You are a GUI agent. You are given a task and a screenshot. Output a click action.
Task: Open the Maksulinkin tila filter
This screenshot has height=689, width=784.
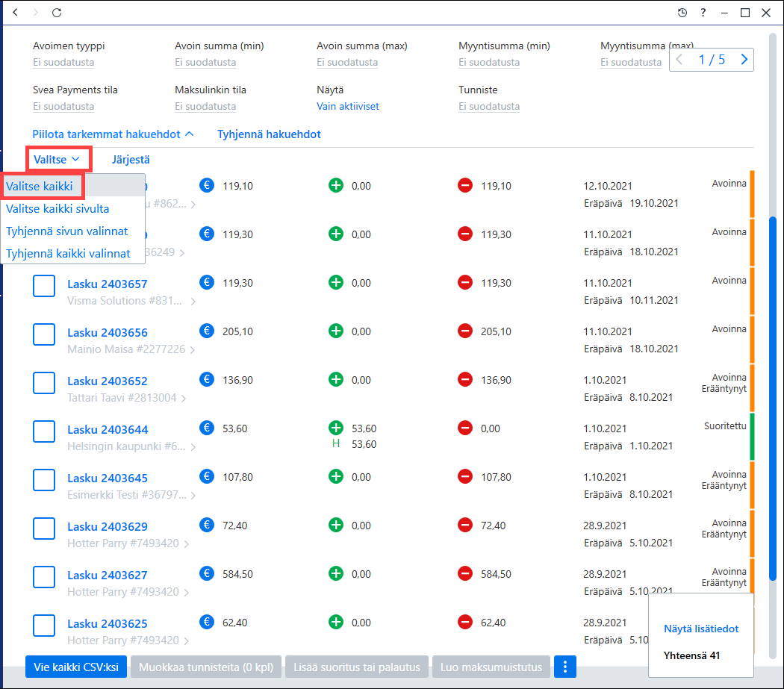click(x=205, y=107)
